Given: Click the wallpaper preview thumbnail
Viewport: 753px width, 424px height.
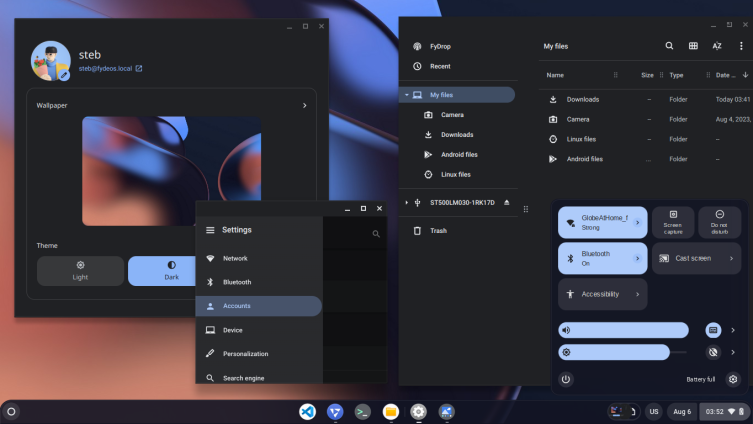Looking at the screenshot, I should tap(171, 170).
